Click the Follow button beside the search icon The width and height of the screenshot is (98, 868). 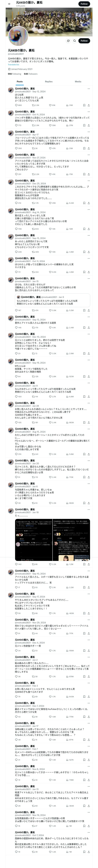[x=84, y=41]
